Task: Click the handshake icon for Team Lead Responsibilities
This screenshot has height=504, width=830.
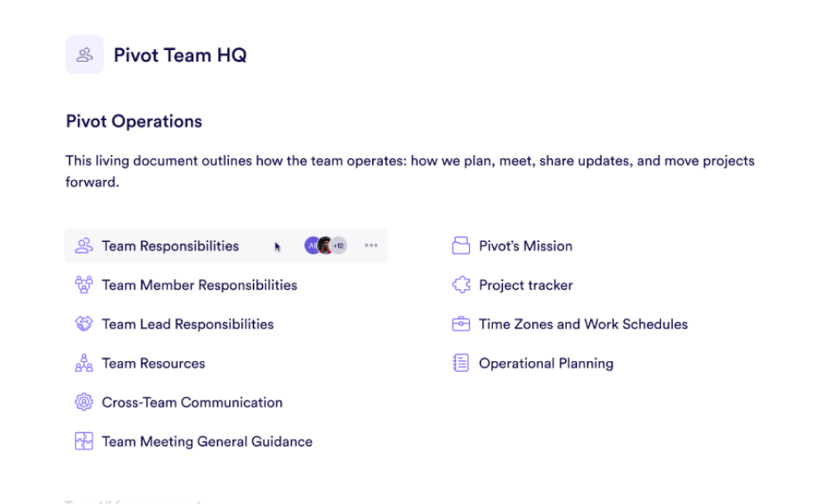Action: (84, 324)
